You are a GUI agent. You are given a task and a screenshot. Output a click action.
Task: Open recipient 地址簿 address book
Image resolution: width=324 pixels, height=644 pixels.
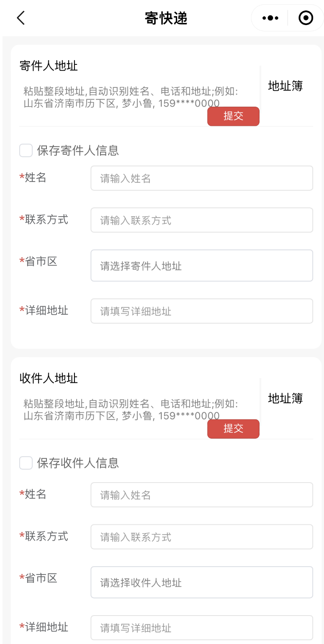point(285,399)
